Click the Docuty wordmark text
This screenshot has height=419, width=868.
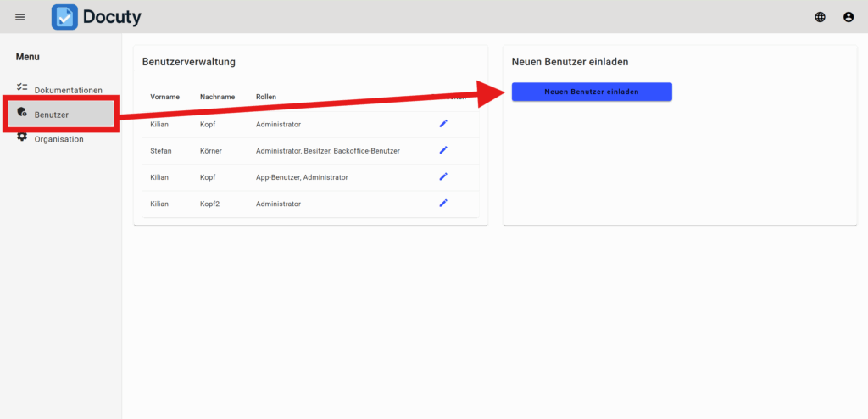tap(112, 17)
